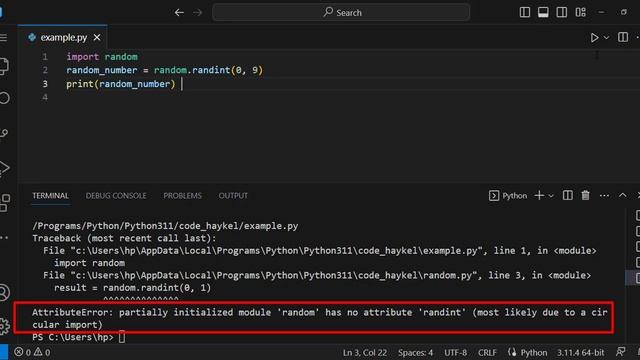640x360 pixels.
Task: Click Ln 3, Col 22 status item
Action: tap(364, 352)
